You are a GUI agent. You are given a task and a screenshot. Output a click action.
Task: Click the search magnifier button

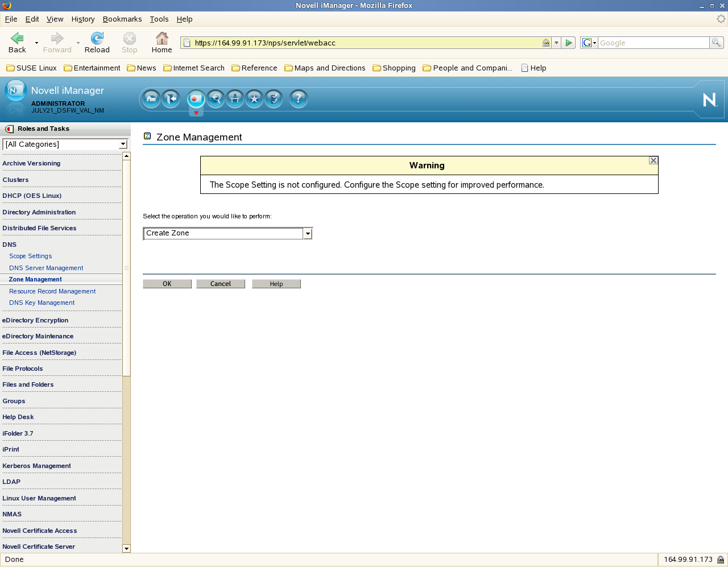[x=717, y=43]
